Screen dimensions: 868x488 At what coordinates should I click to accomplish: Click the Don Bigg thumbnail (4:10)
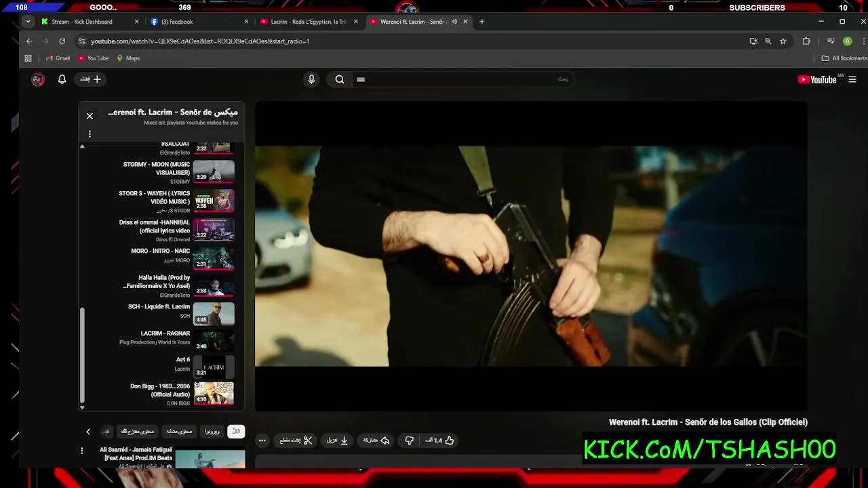click(214, 393)
